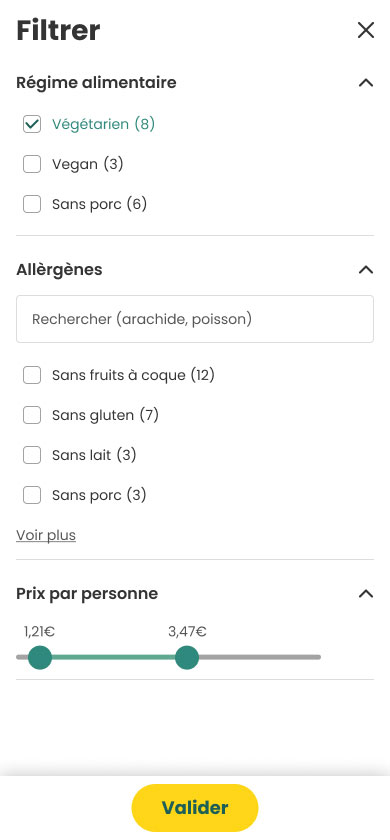Collapse the Régime alimentaire section chevron
This screenshot has width=390, height=840.
(x=365, y=83)
